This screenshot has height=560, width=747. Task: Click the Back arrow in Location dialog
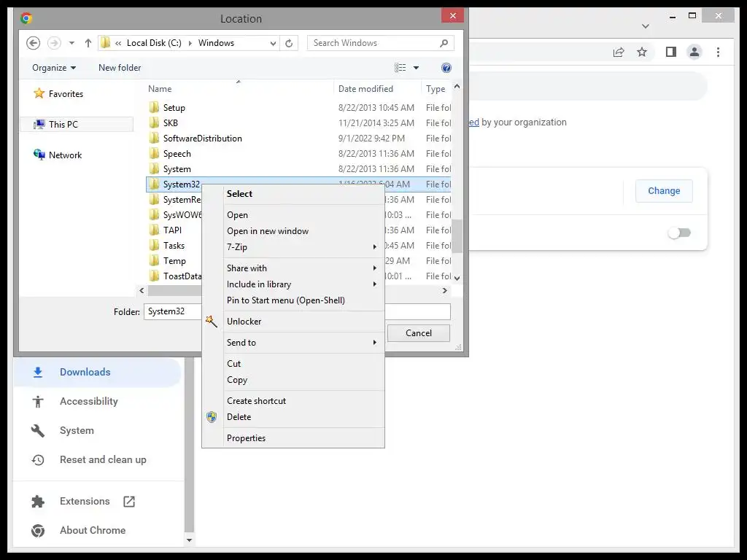click(x=33, y=43)
